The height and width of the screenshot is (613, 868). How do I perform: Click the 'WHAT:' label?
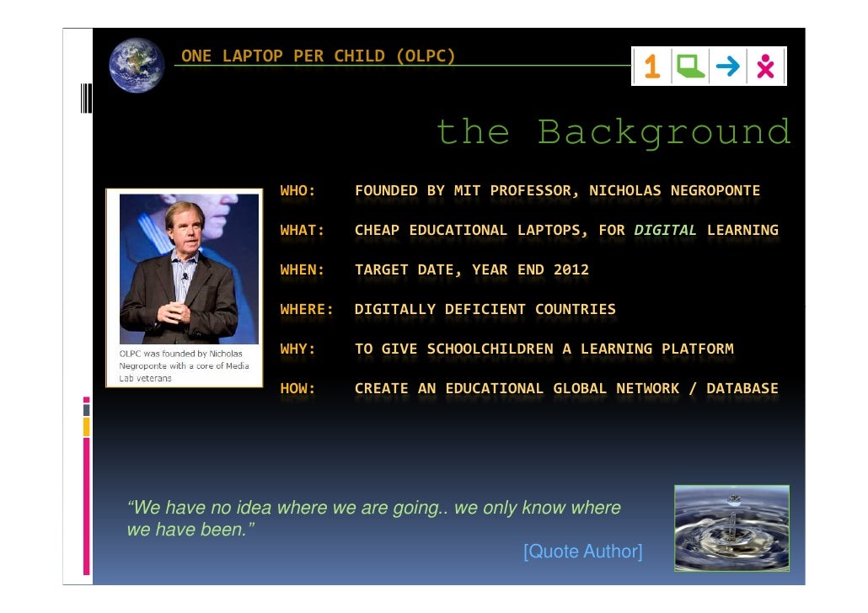(303, 230)
